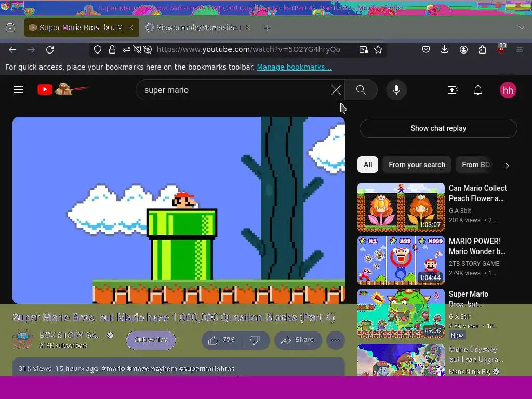532x399 pixels.
Task: Reload the page with the refresh icon
Action: coord(50,49)
